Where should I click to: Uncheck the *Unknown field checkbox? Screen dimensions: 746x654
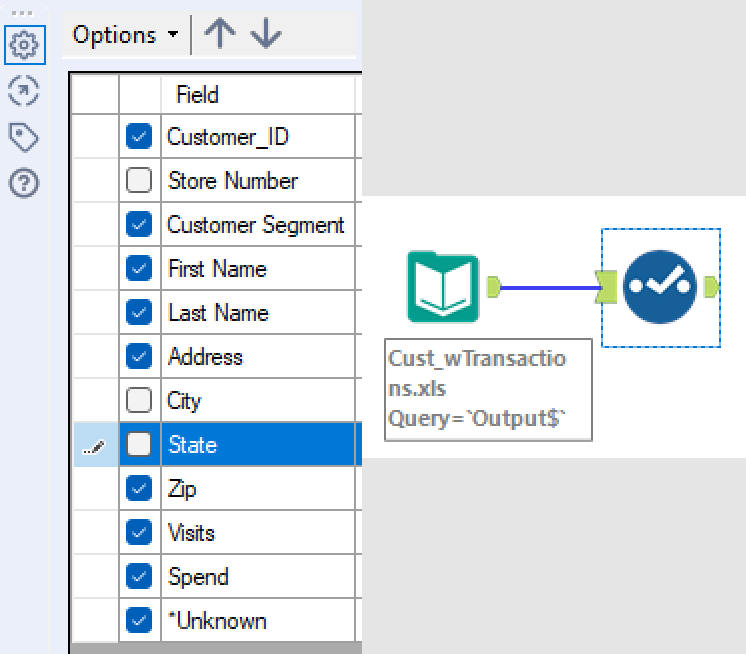click(x=139, y=621)
